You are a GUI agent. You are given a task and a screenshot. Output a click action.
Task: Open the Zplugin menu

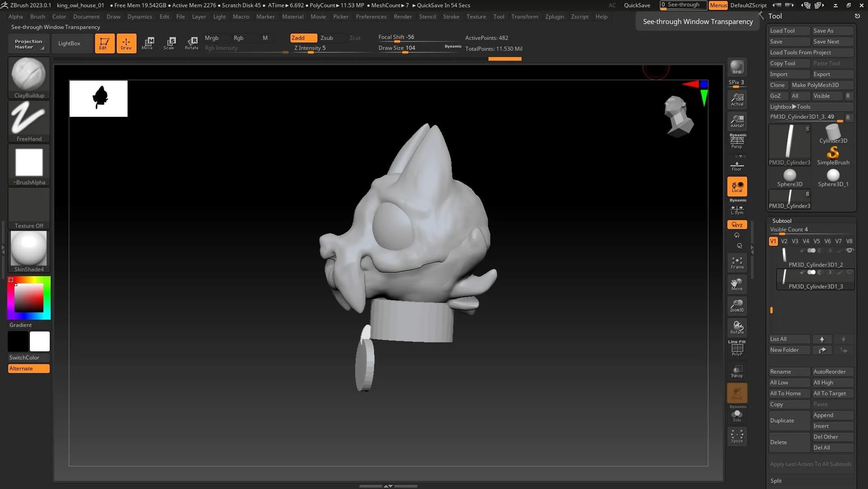coord(555,17)
